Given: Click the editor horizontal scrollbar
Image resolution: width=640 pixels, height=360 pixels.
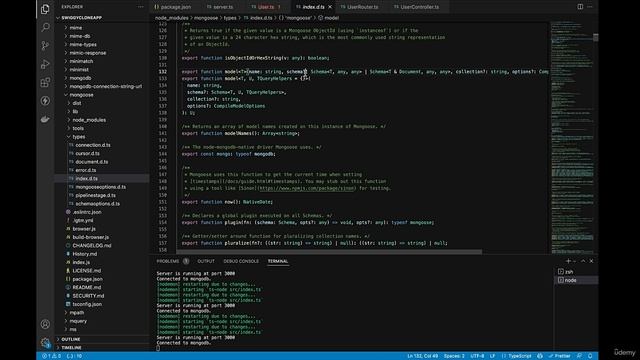Looking at the screenshot, I should point(329,251).
